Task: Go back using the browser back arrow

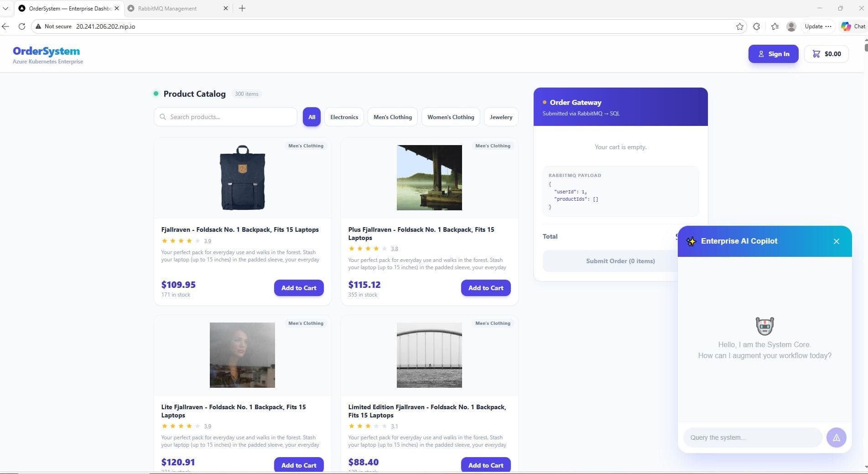Action: (x=5, y=26)
